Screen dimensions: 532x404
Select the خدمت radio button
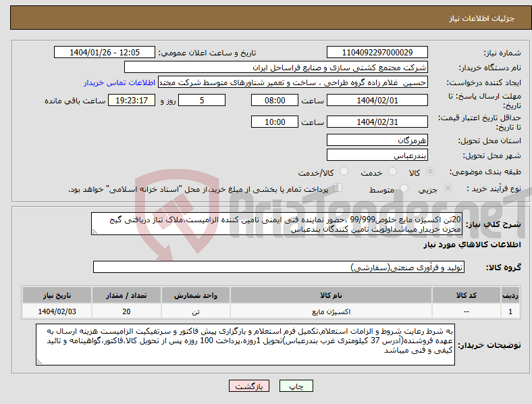click(x=392, y=172)
